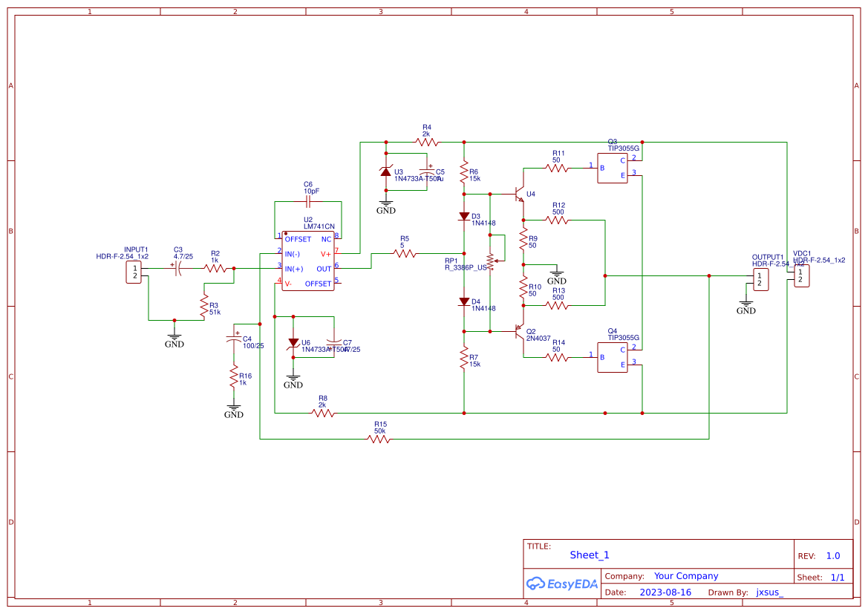
Task: Select the D3 1N4148 diode symbol
Action: tap(464, 217)
